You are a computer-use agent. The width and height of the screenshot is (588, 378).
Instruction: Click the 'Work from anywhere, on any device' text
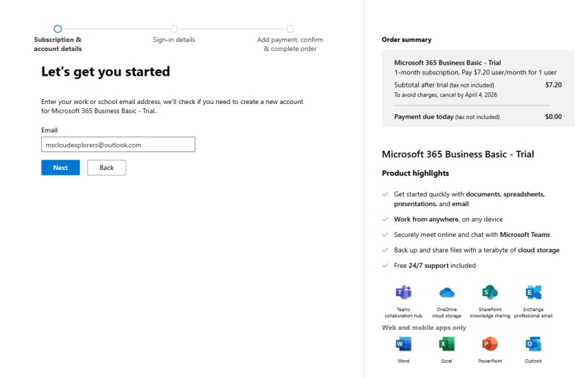tap(448, 219)
